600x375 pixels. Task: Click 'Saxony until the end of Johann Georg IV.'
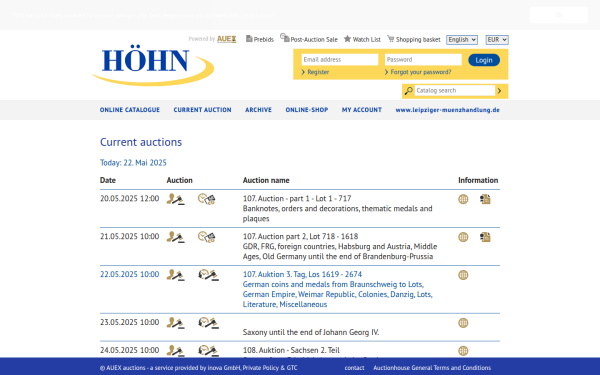coord(311,332)
